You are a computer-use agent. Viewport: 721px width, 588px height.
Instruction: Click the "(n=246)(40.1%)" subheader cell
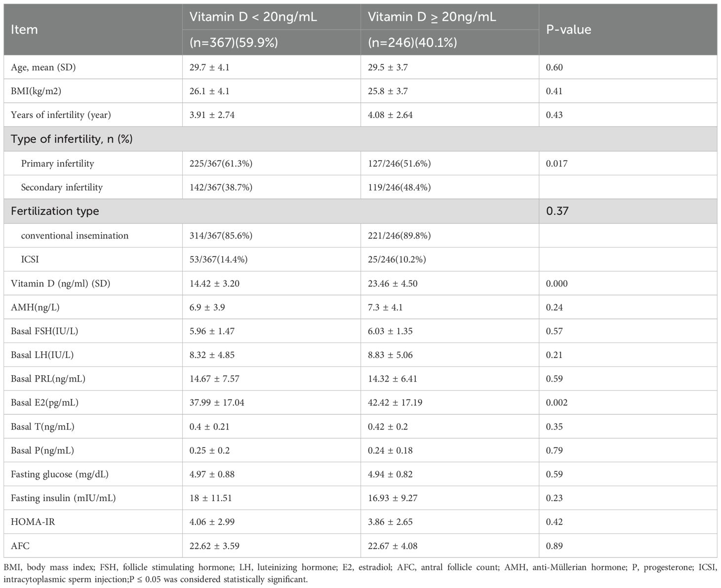point(412,42)
